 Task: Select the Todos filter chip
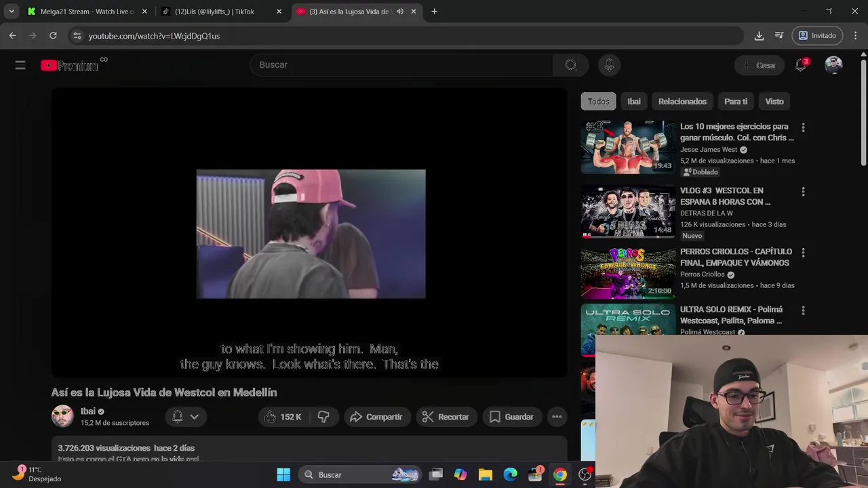pos(598,102)
